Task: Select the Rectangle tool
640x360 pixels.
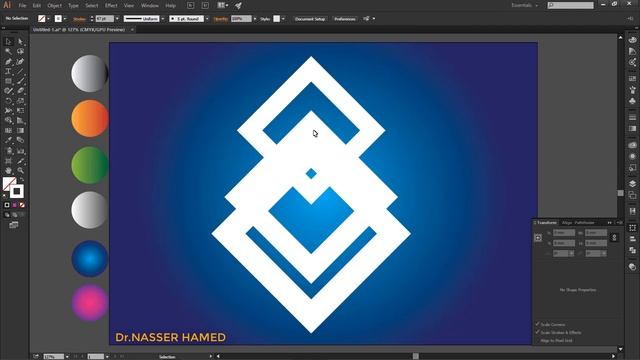Action: click(x=8, y=81)
